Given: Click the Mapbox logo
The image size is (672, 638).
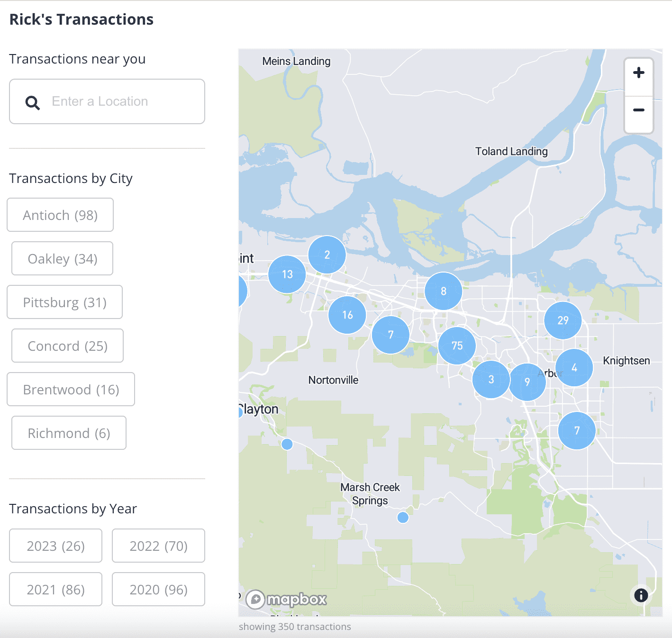Looking at the screenshot, I should tap(287, 600).
